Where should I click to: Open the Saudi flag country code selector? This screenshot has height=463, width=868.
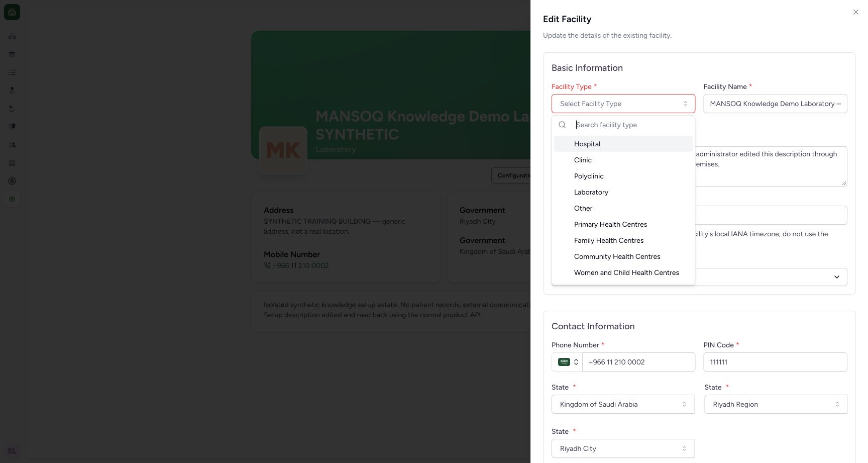[x=567, y=362]
